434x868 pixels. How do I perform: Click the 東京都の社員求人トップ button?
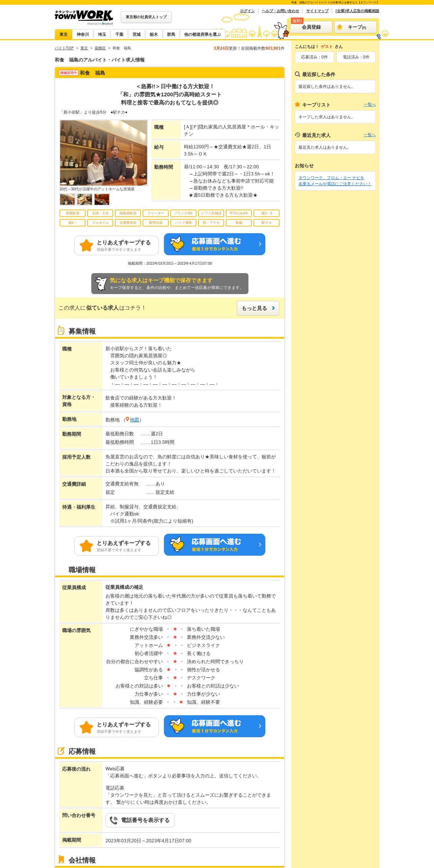(x=146, y=17)
